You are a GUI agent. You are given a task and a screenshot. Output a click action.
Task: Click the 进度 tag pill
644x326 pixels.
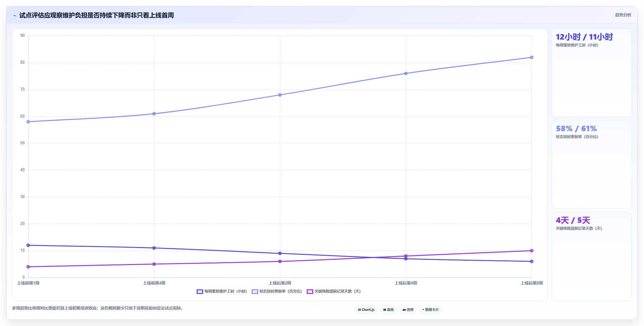click(408, 310)
